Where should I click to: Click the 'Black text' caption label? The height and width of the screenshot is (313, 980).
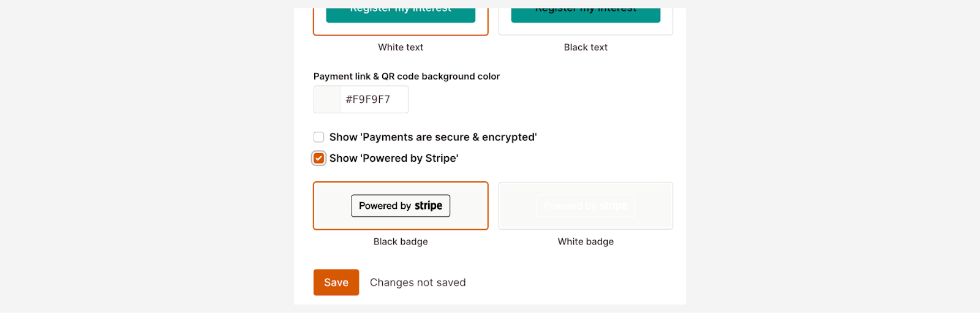[x=586, y=47]
